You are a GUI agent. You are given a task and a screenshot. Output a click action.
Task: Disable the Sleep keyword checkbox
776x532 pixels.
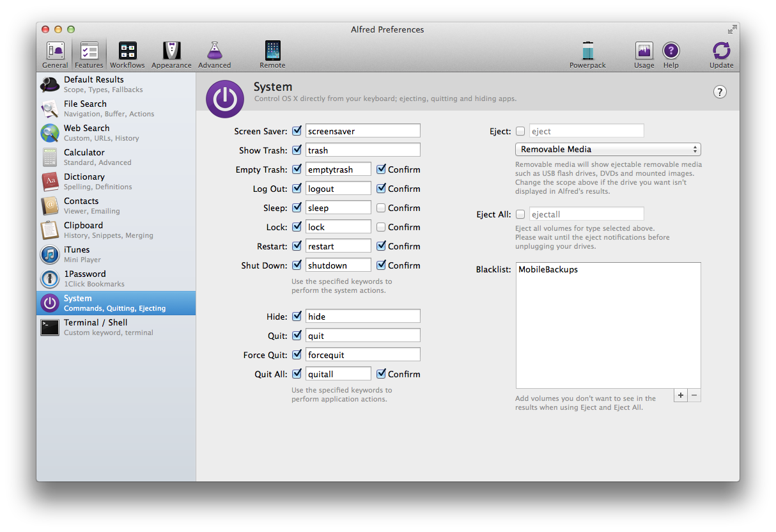point(297,208)
